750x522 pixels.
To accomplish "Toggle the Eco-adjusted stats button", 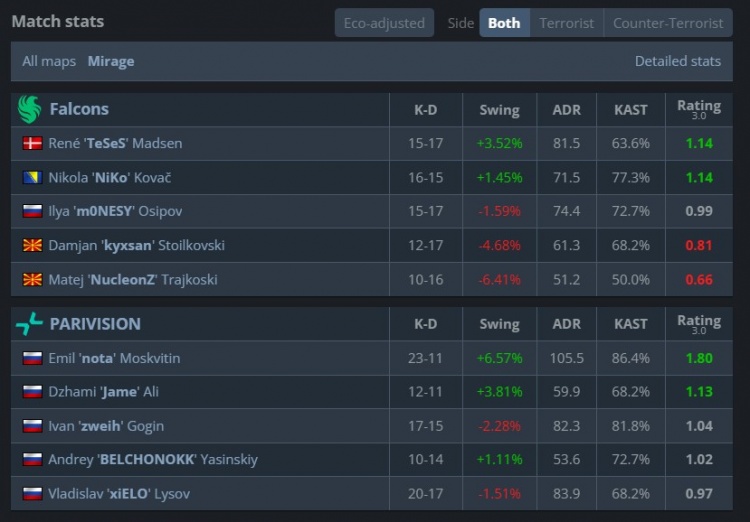I will 384,23.
